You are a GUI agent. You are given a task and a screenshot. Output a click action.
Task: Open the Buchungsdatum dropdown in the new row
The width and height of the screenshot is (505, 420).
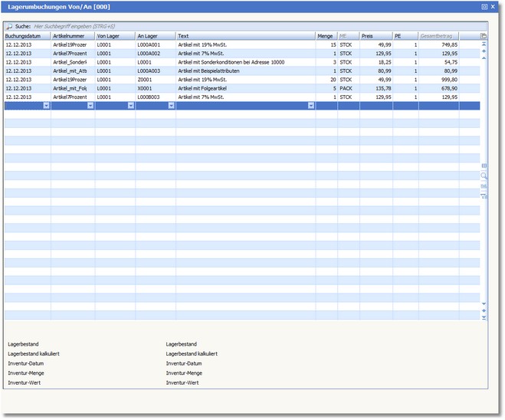[46, 106]
